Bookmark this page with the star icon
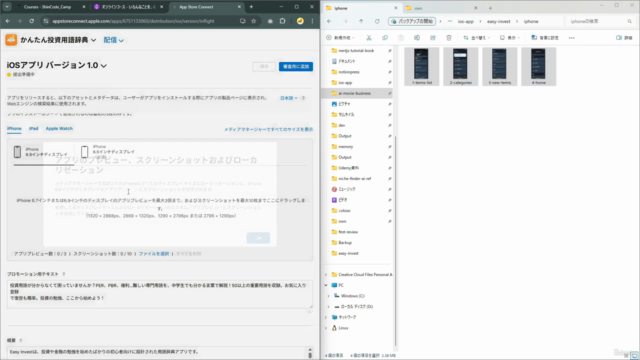The image size is (640, 360). pos(253,21)
